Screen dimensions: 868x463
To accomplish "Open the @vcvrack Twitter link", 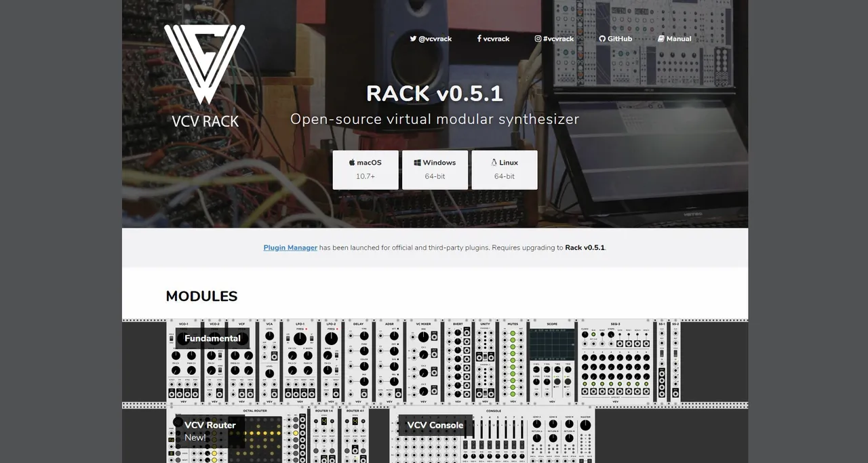I will (431, 39).
